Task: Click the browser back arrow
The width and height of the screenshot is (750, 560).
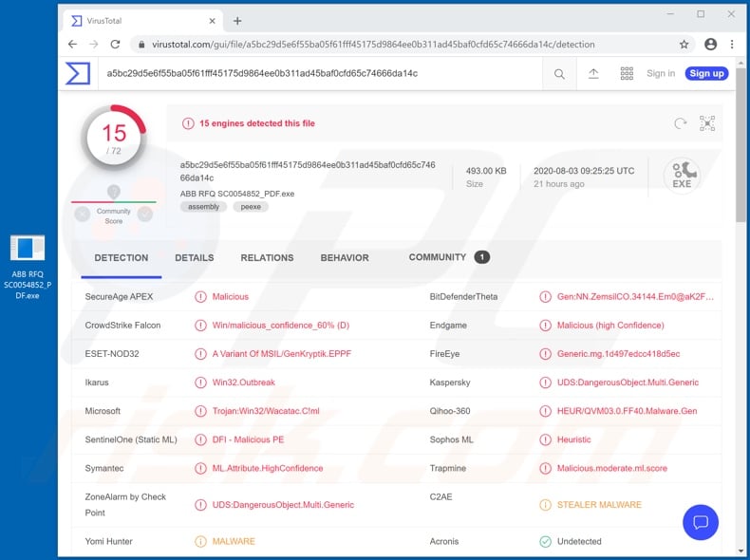Action: click(72, 45)
